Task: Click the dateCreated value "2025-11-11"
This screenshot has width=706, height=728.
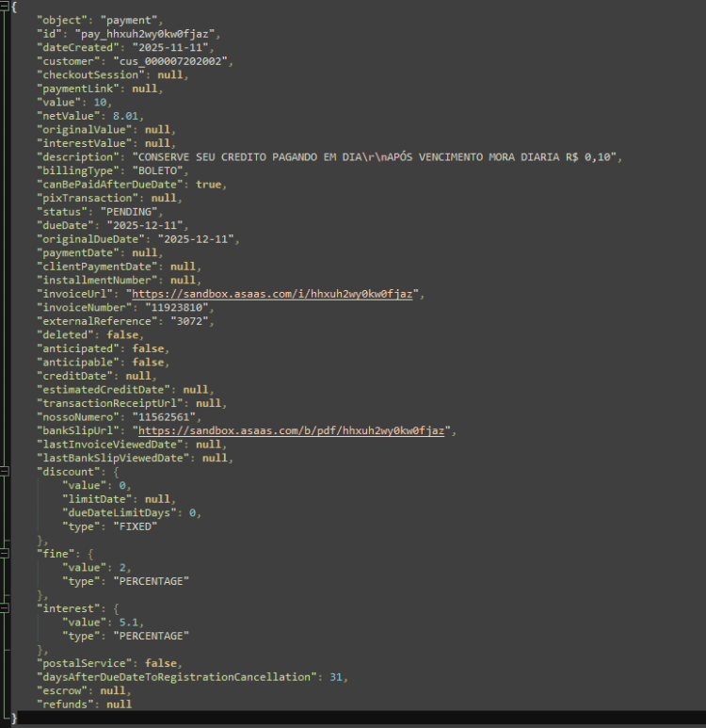Action: pyautogui.click(x=170, y=48)
